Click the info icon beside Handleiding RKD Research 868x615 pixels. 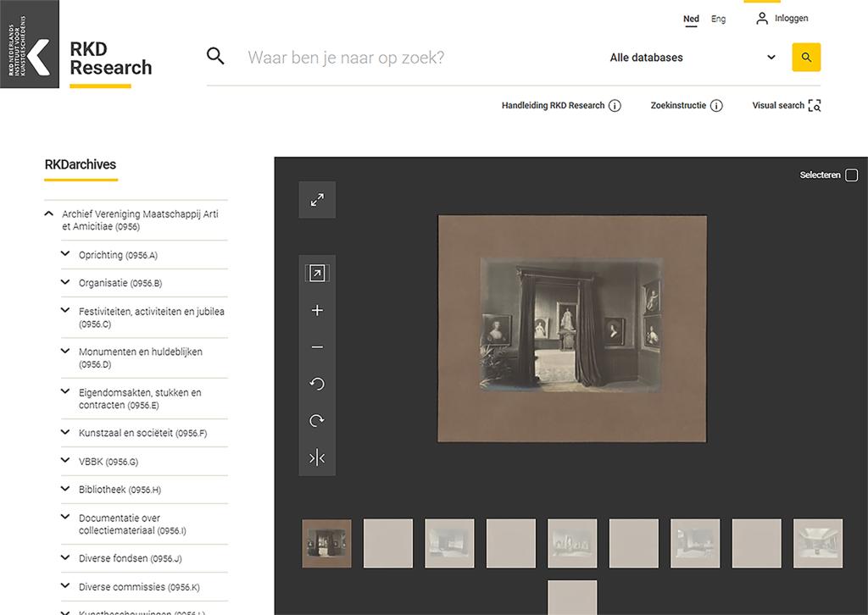(x=615, y=106)
